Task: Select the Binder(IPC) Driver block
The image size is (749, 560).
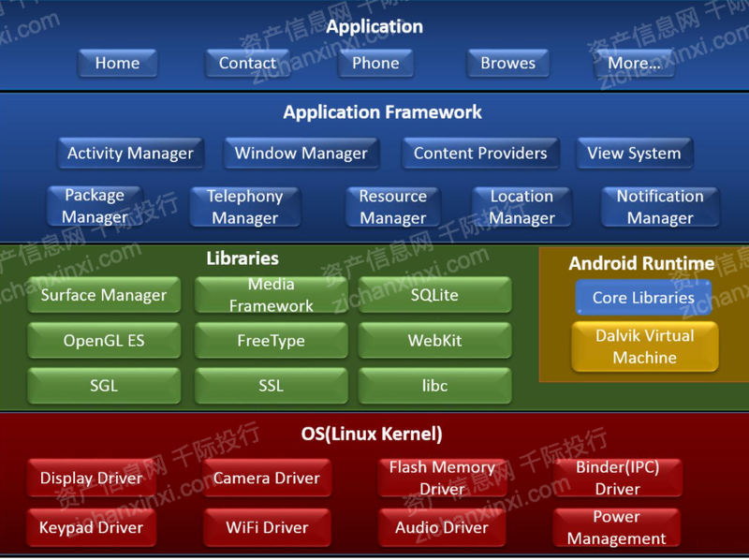Action: (x=617, y=478)
